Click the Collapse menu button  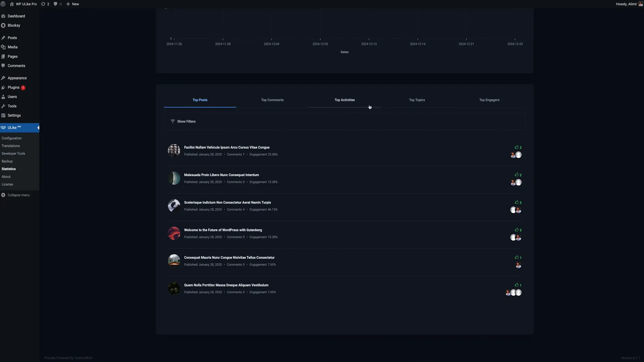click(18, 195)
